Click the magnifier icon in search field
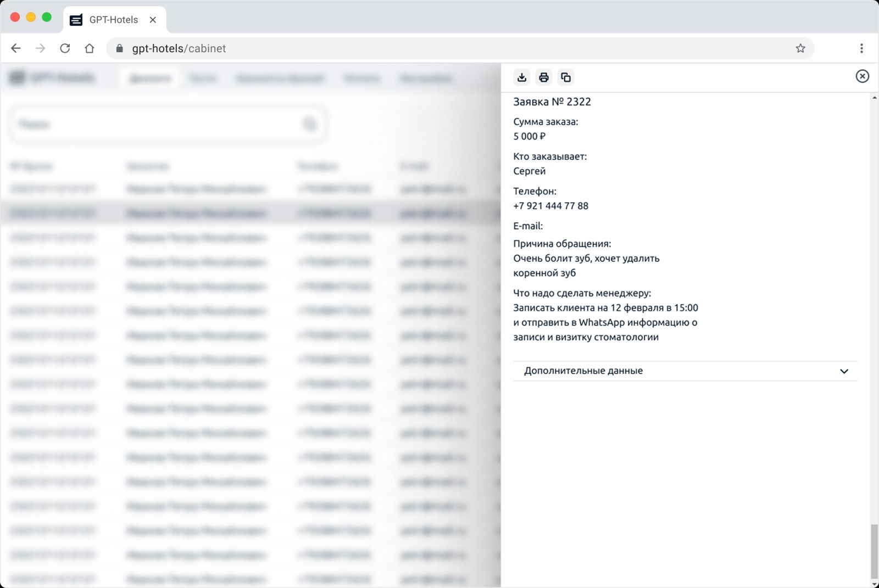 pyautogui.click(x=310, y=125)
